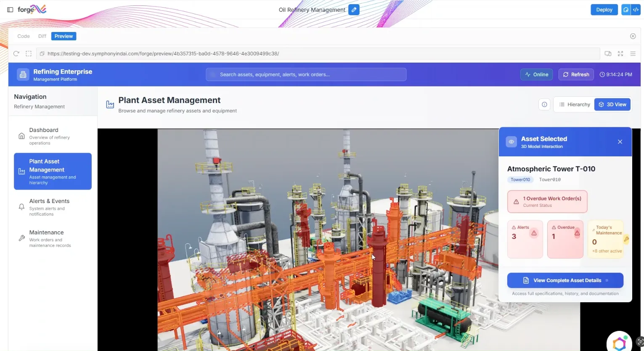The width and height of the screenshot is (644, 351).
Task: Open the Alerts card showing 3
Action: (x=525, y=239)
